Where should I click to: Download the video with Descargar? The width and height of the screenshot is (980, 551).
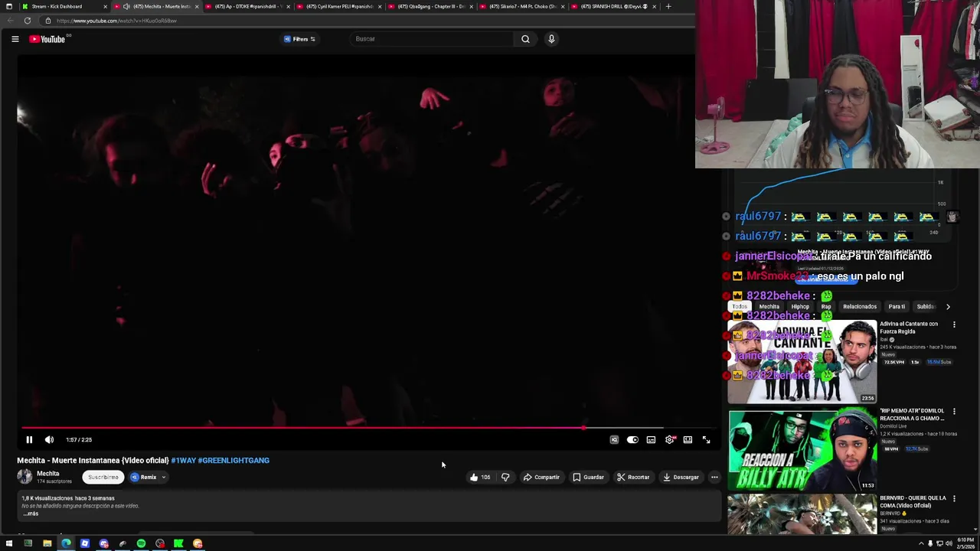[681, 478]
